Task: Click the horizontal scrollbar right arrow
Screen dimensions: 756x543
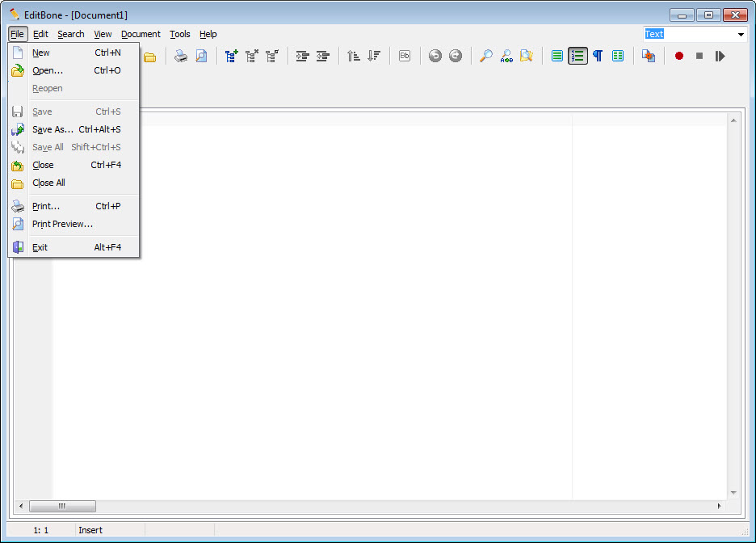Action: click(719, 506)
